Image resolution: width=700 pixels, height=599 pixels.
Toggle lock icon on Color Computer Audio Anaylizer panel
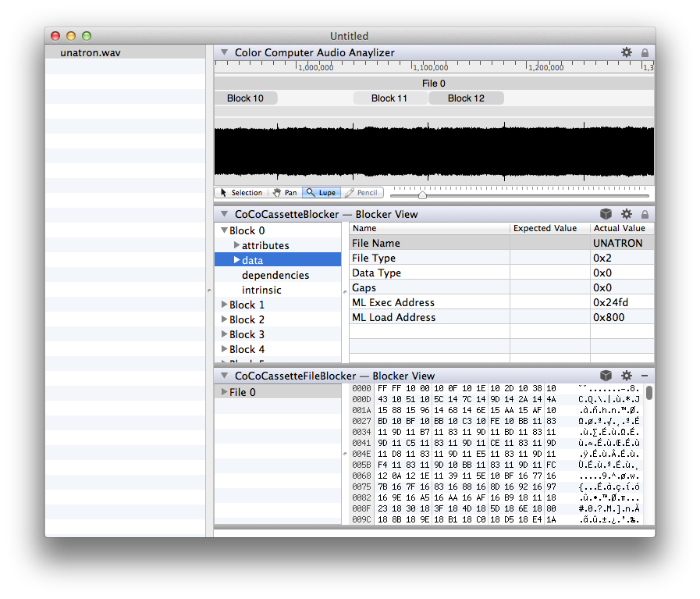(x=645, y=52)
